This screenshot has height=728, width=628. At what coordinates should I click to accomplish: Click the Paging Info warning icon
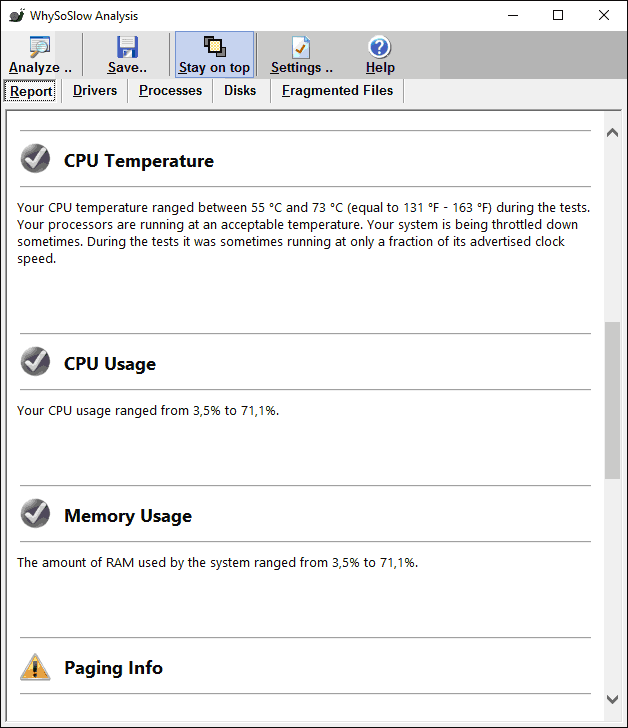click(x=35, y=666)
